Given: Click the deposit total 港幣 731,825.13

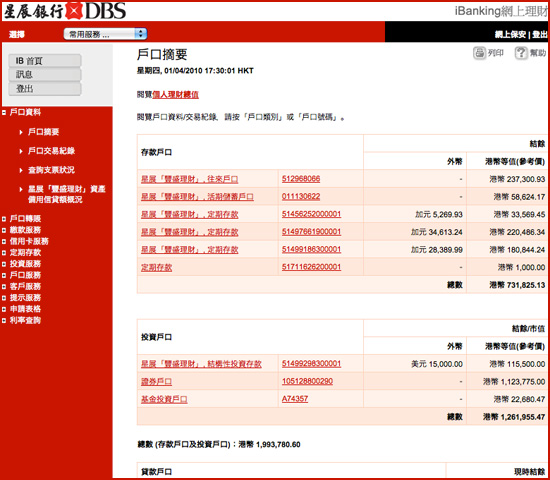Looking at the screenshot, I should pos(517,285).
